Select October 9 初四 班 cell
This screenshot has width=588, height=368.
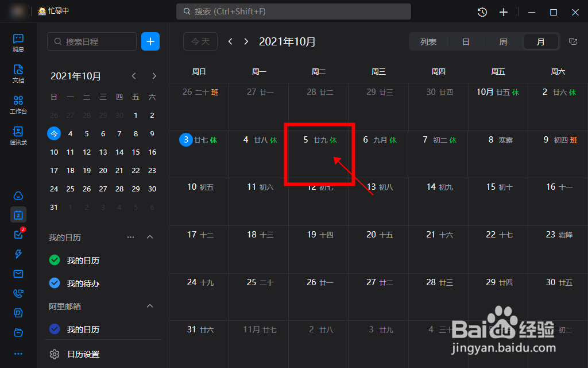[558, 154]
